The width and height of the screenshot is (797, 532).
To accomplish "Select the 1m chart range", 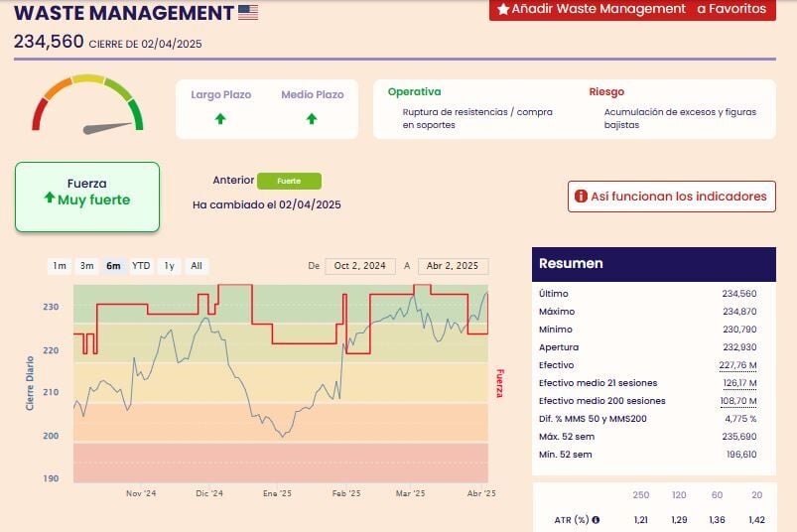I will [x=60, y=266].
